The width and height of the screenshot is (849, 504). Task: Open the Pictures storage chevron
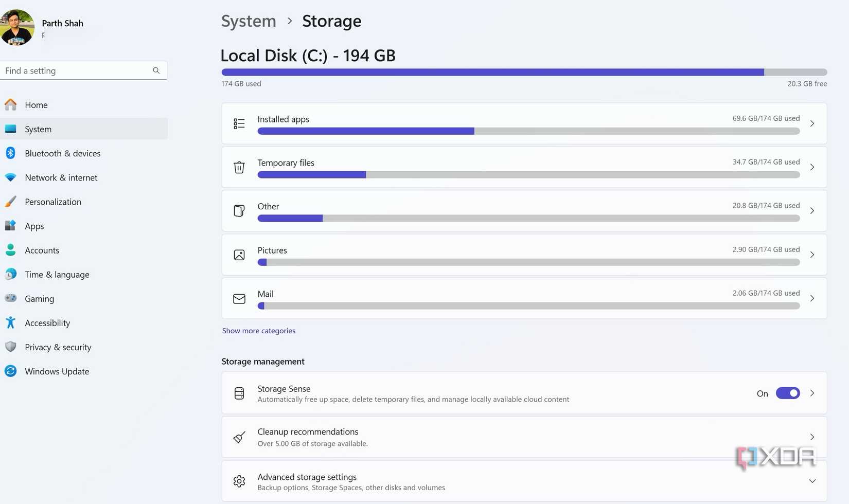pos(812,255)
